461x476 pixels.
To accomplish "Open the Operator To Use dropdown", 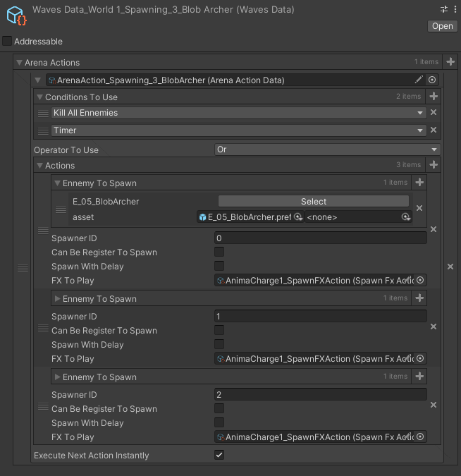I will click(328, 149).
